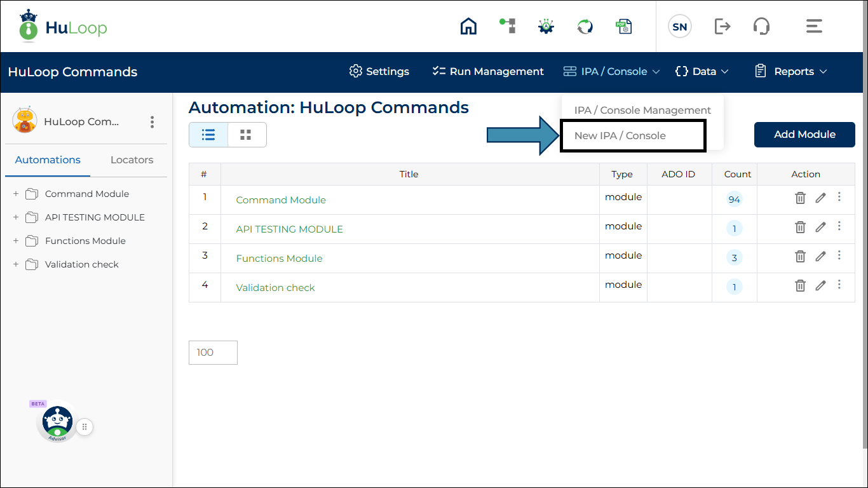Click the page size input showing 100
Viewport: 868px width, 488px height.
[213, 352]
